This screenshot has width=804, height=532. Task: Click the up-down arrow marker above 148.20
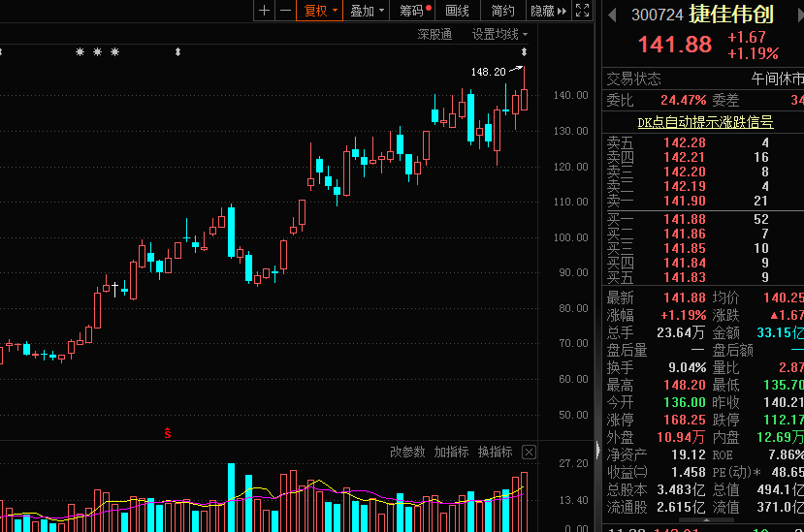click(x=525, y=51)
